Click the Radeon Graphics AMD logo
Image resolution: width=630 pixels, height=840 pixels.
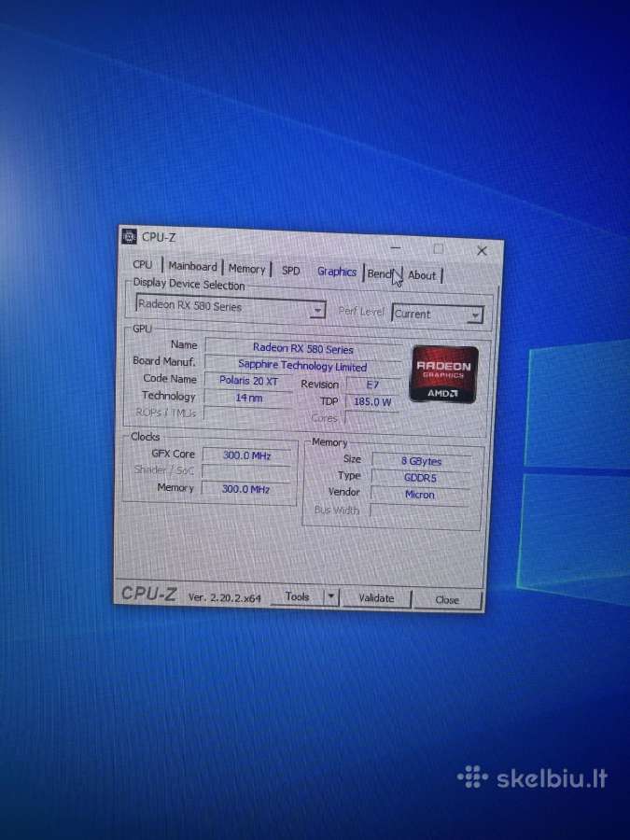click(x=443, y=374)
